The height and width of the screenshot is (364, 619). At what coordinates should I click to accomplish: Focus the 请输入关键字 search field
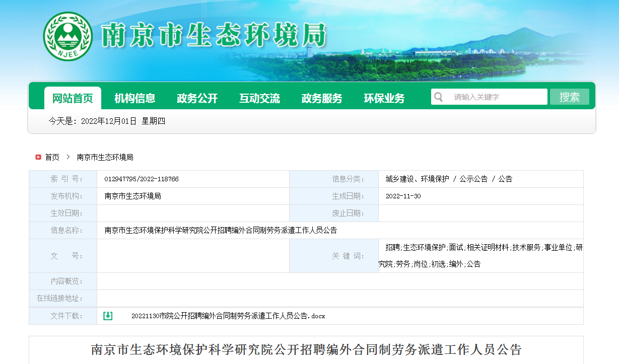click(x=489, y=97)
